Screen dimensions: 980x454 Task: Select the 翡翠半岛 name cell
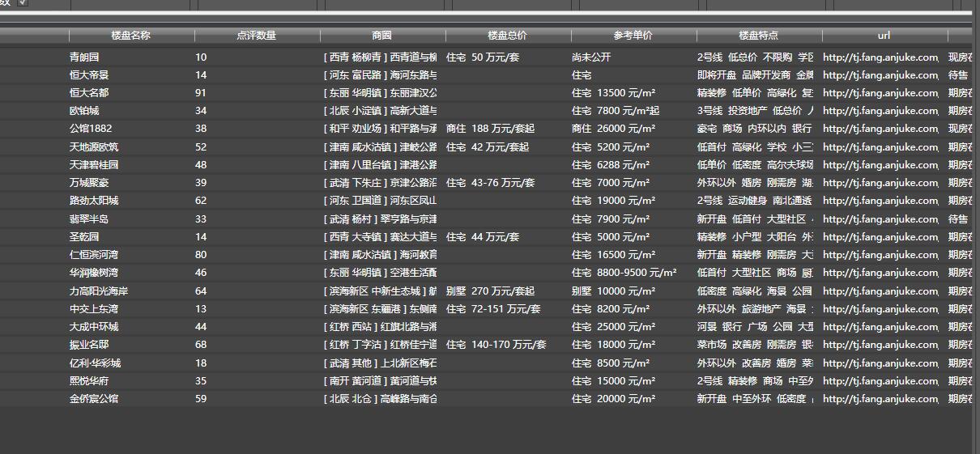tap(89, 219)
